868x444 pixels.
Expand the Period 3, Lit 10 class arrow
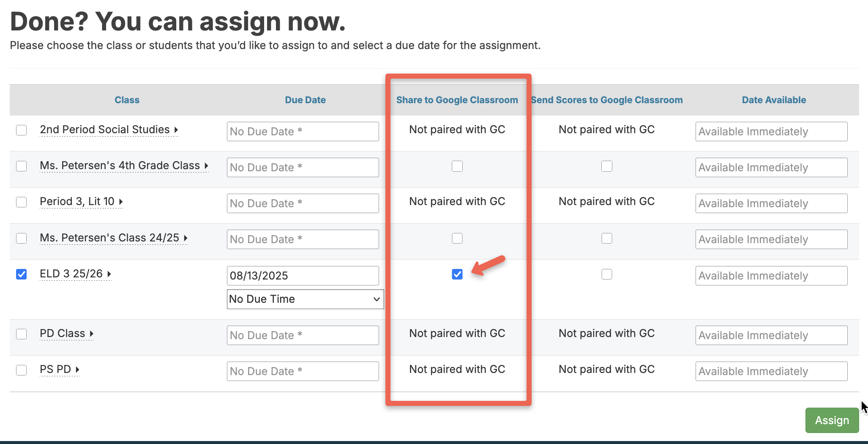tap(121, 202)
